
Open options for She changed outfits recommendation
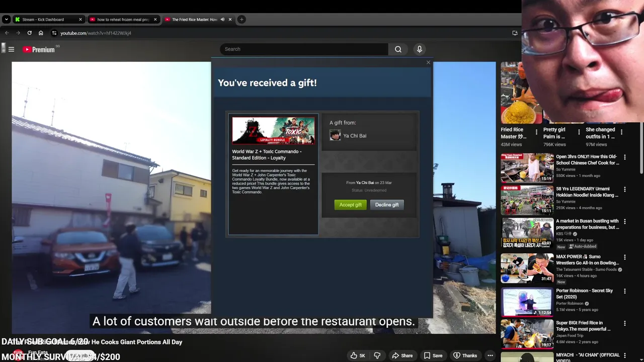tap(621, 132)
